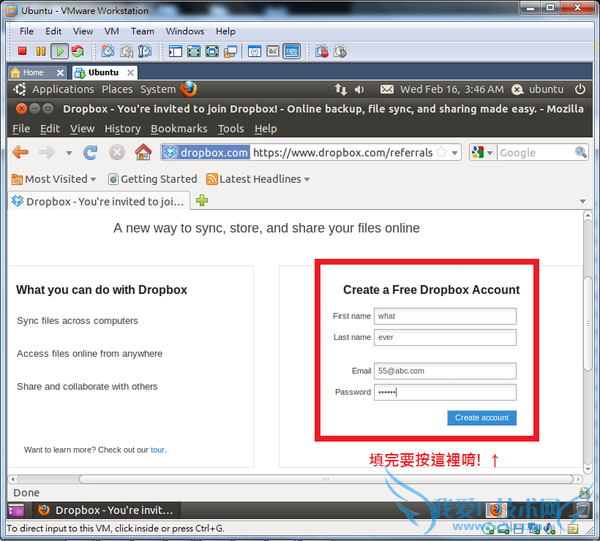The image size is (600, 541).
Task: Launch Firefox from the Ubuntu panel
Action: (189, 89)
